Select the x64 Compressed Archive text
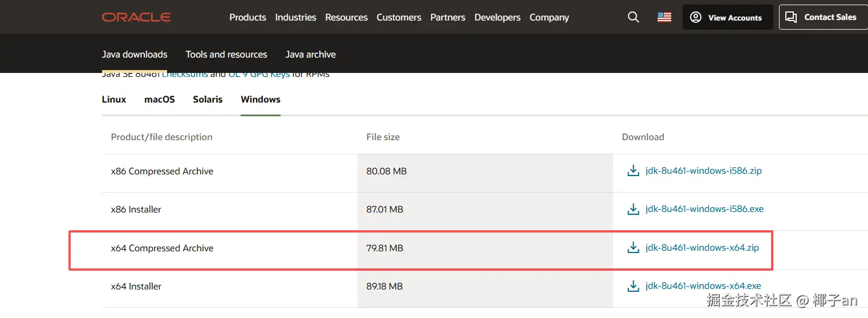This screenshot has width=868, height=318. 162,248
